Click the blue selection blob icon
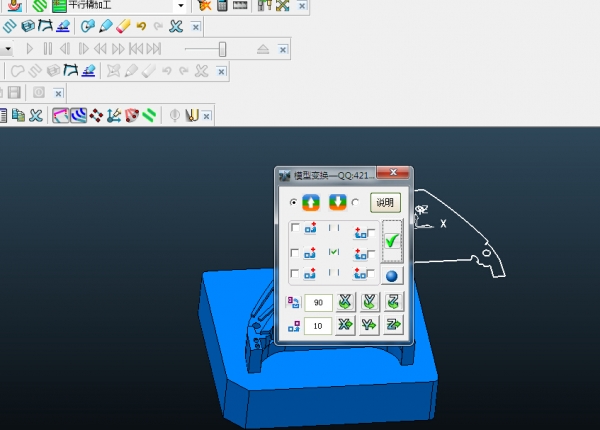Image resolution: width=600 pixels, height=430 pixels. [x=88, y=26]
